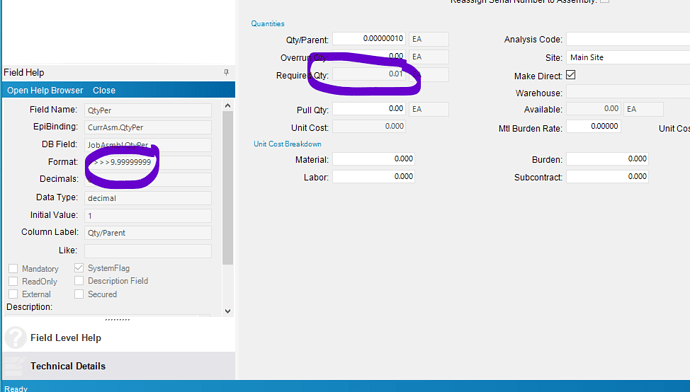This screenshot has width=690, height=392.
Task: Click the Qty/Parent EA unit box
Action: tap(429, 39)
